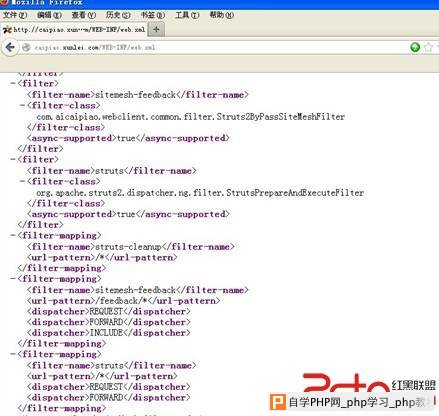The image size is (439, 416).
Task: Click the Firefox logo in title bar
Action: tap(4, 2)
